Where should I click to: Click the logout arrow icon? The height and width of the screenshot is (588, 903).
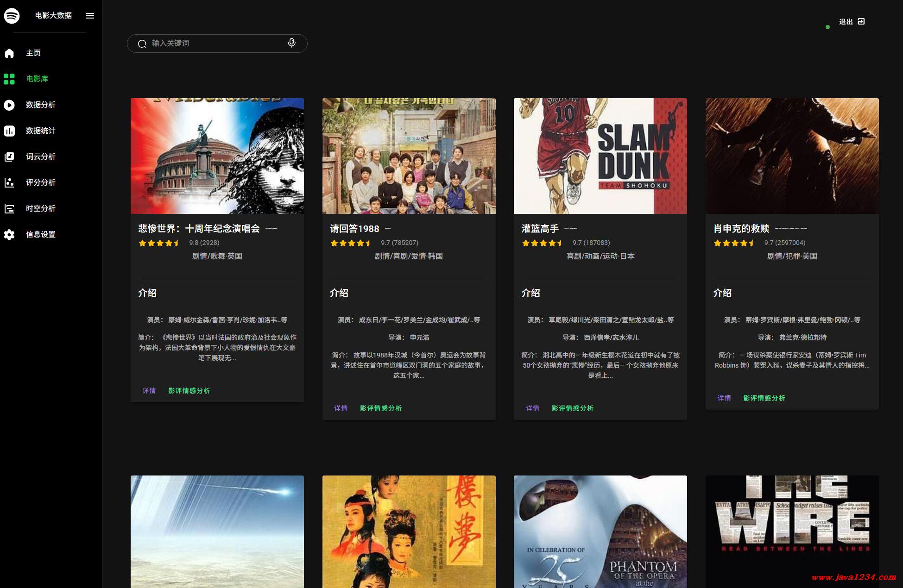pos(861,21)
